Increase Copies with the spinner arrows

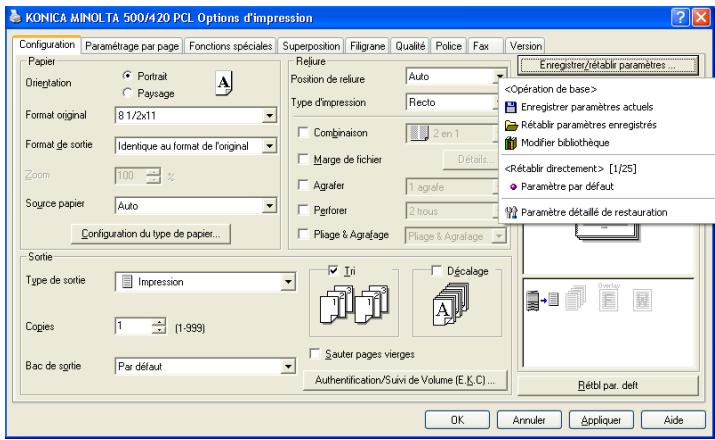point(159,322)
